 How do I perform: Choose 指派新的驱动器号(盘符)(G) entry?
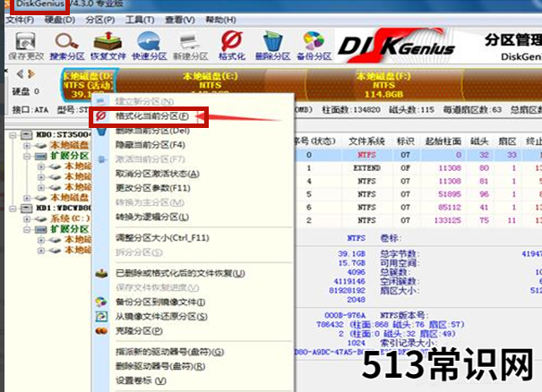tap(169, 353)
